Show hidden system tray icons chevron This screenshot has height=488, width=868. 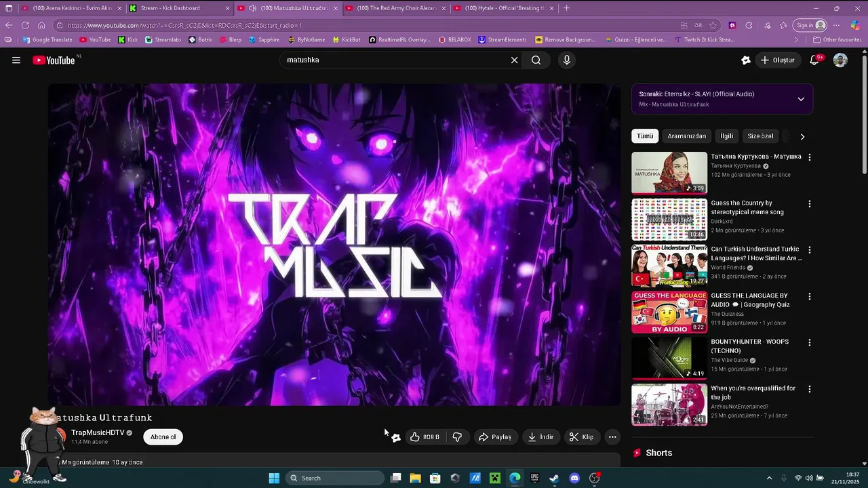tap(769, 479)
